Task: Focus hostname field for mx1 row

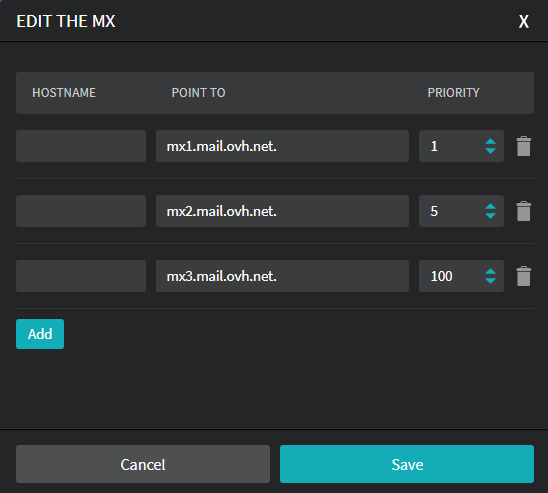Action: pos(81,146)
